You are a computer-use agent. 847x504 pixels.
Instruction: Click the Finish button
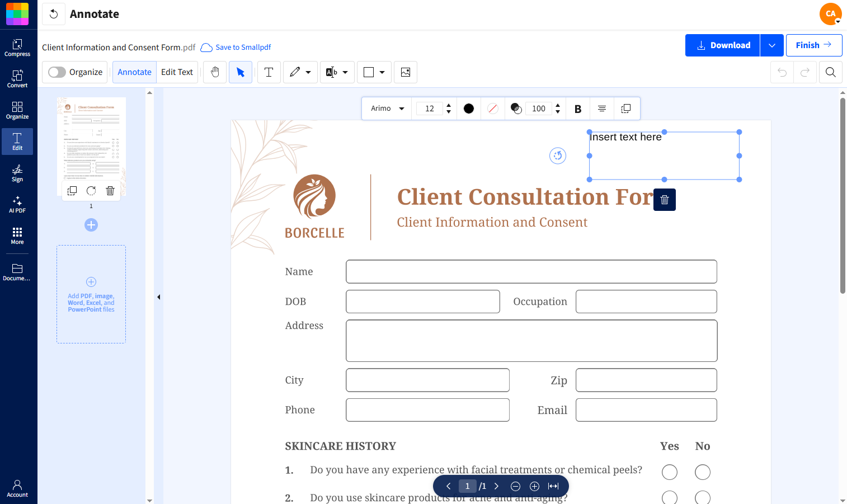click(x=814, y=45)
